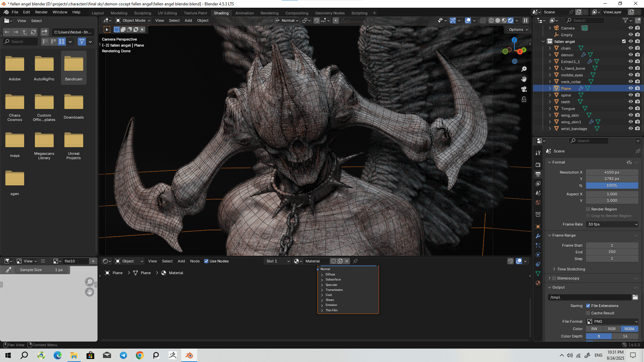Open the Slot 1 material slot dropdown
644x362 pixels.
[x=277, y=261]
